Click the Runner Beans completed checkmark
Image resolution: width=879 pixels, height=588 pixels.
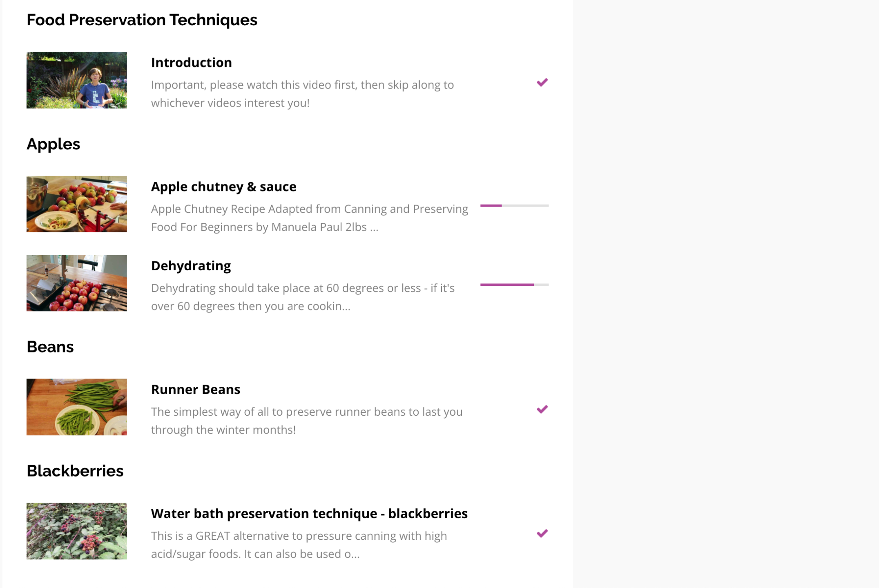542,410
